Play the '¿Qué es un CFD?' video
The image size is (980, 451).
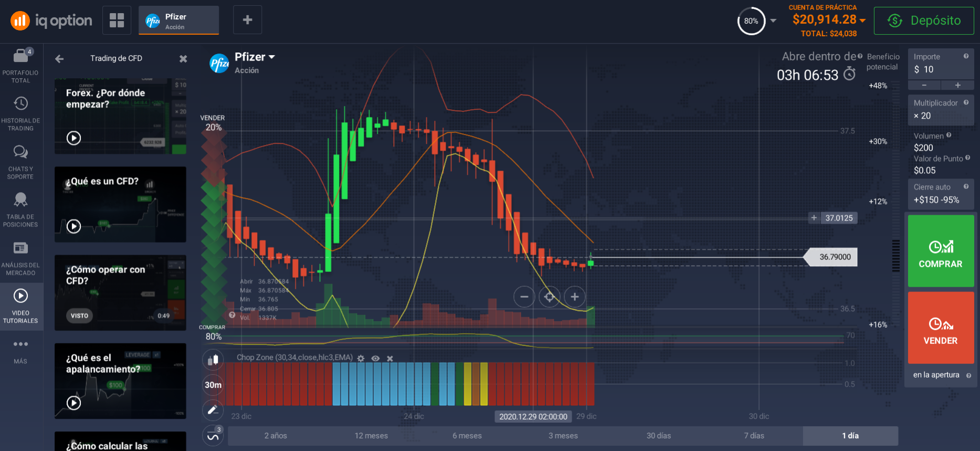pos(73,226)
